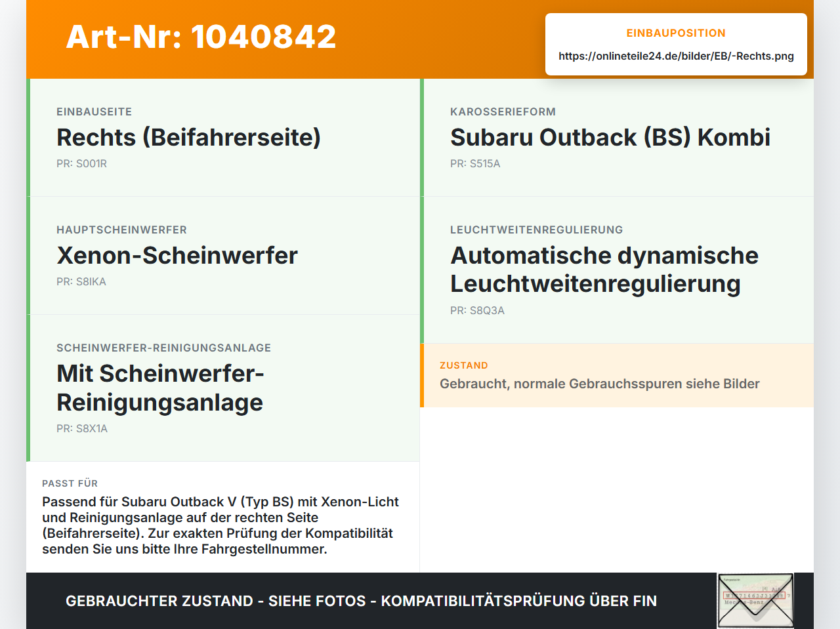Click the EINBAUPOSITION label
Viewport: 840px width, 629px height.
click(x=676, y=33)
